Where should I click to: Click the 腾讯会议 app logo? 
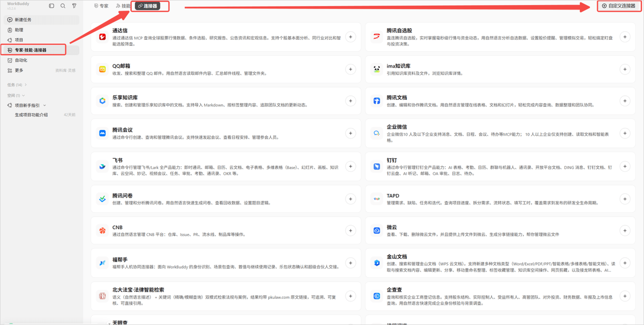102,133
